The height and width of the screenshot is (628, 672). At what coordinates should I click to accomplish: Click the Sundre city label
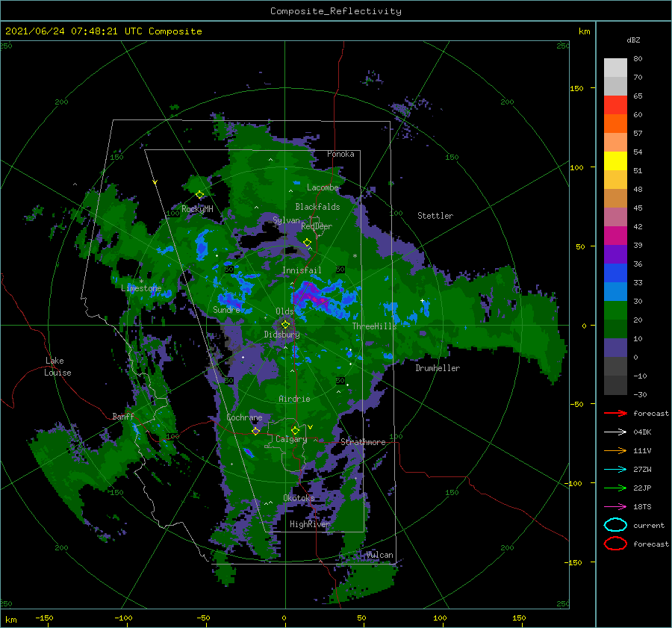click(x=226, y=310)
